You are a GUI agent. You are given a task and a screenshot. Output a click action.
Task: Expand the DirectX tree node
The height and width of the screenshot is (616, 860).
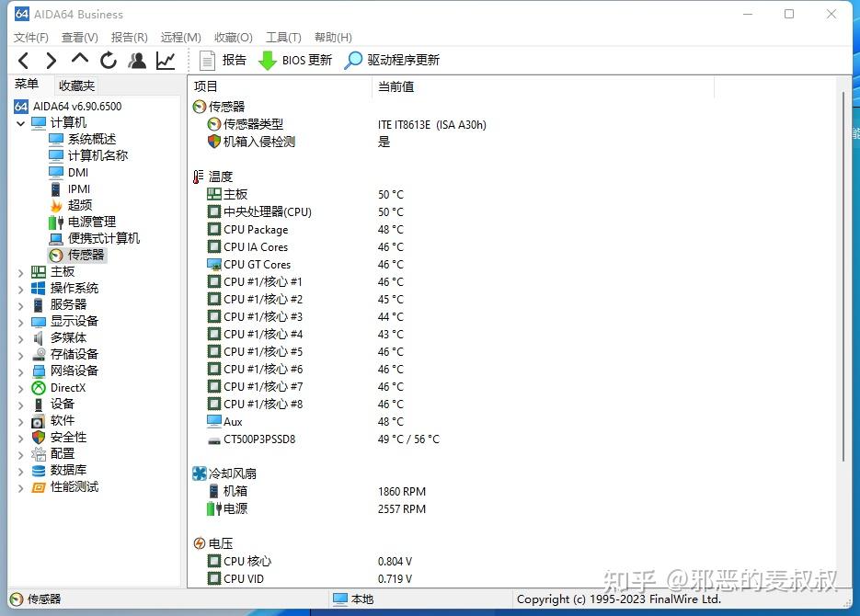tap(21, 389)
